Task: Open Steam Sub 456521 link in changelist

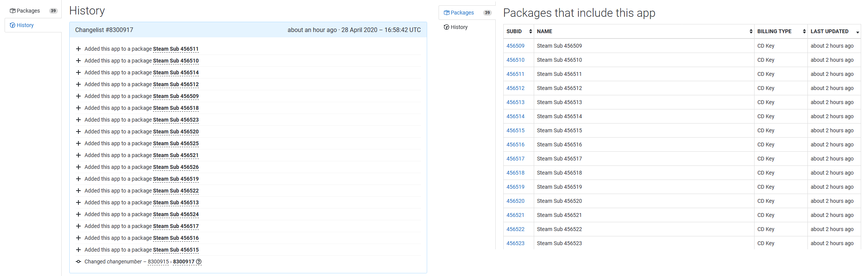Action: (x=176, y=155)
